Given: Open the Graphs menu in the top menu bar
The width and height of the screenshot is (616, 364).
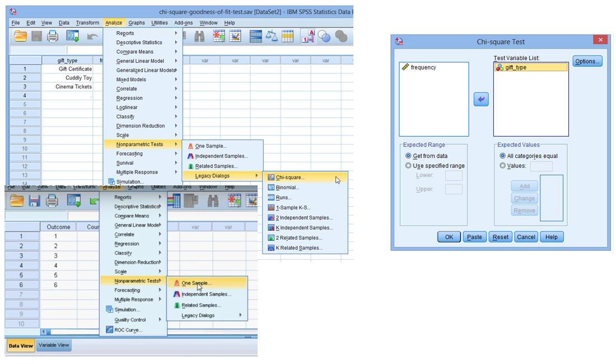Looking at the screenshot, I should click(x=137, y=23).
